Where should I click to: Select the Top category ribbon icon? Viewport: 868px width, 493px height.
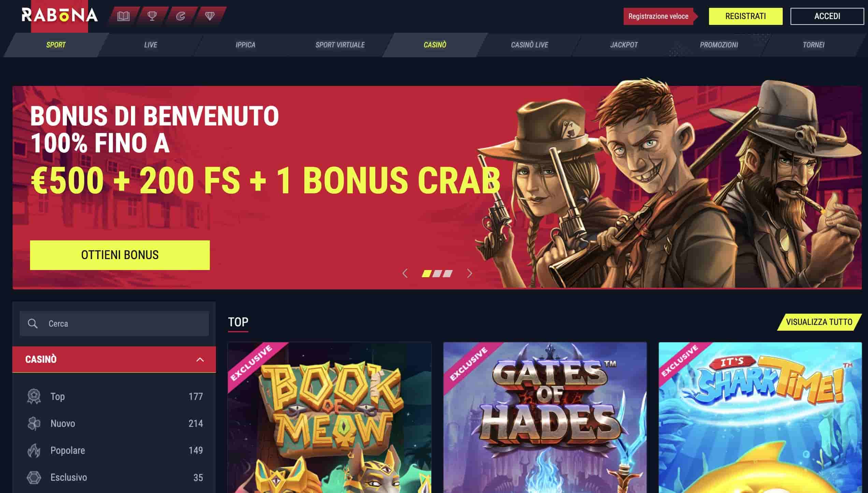click(34, 397)
